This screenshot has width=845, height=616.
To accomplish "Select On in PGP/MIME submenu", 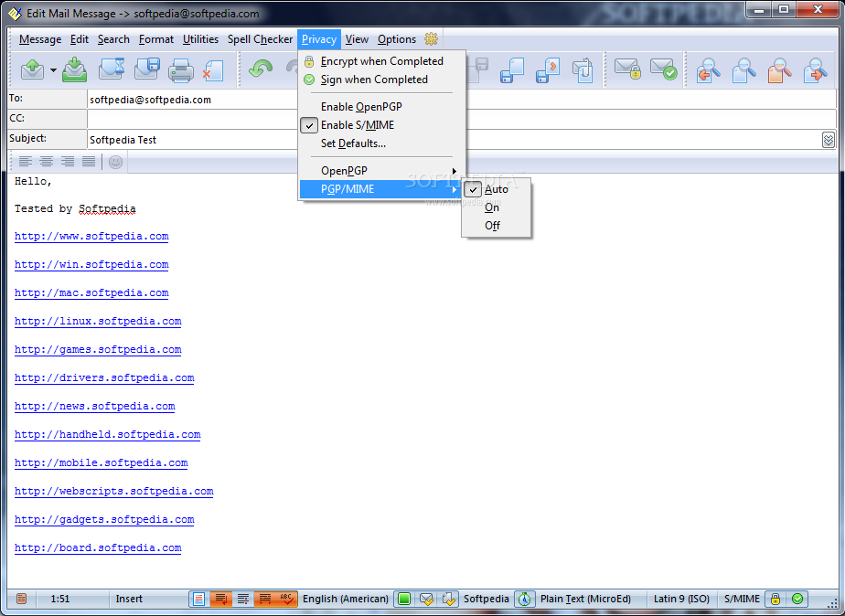I will click(497, 207).
